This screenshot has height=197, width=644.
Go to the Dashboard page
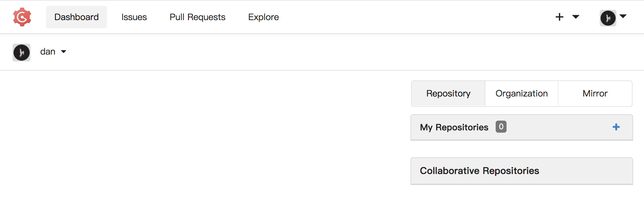pos(76,17)
